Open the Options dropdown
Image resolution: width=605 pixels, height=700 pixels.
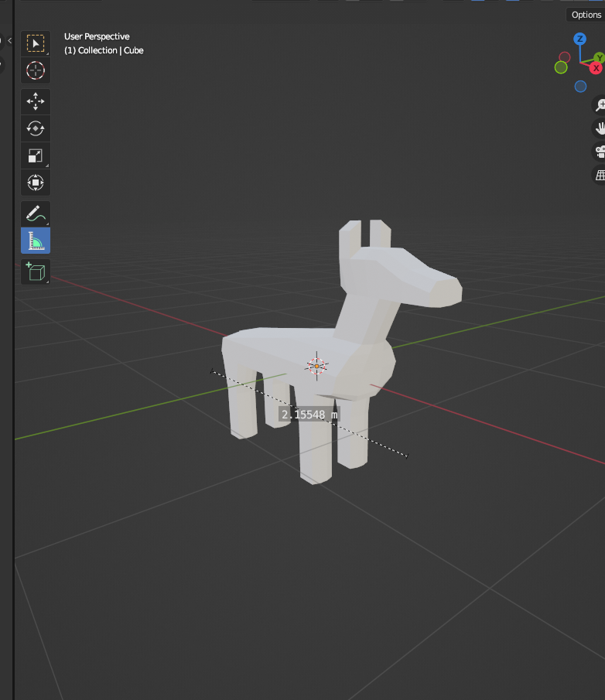[x=586, y=15]
